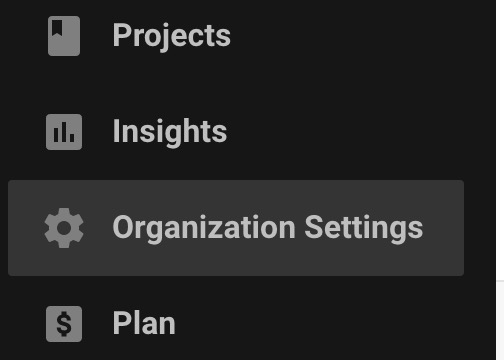Select the Plan dollar sign icon
This screenshot has width=504, height=360.
(64, 324)
